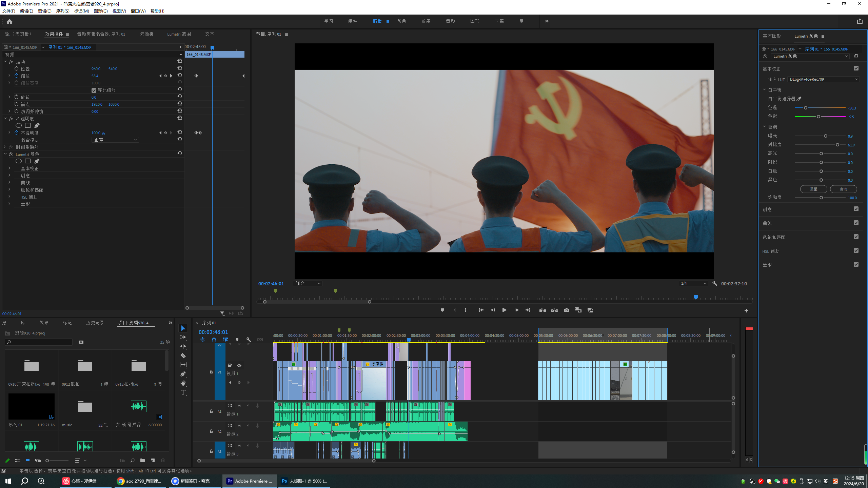Screen dimensions: 868x488
Task: Open the 输入 LUT dropdown
Action: click(x=824, y=79)
